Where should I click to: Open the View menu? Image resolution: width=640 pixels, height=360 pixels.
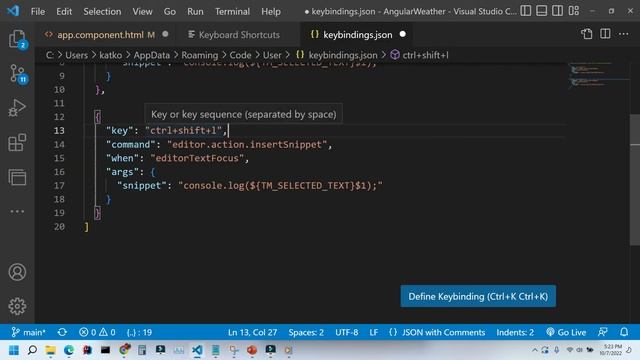click(142, 11)
